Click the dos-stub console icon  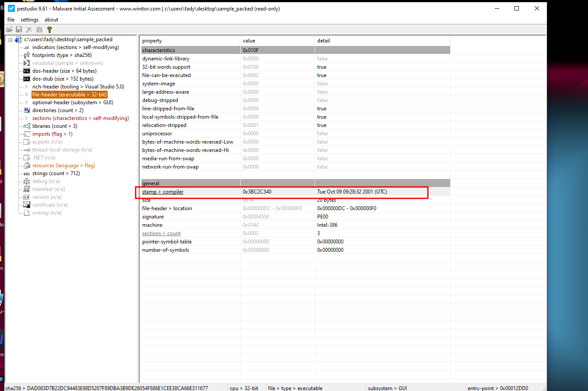(27, 79)
